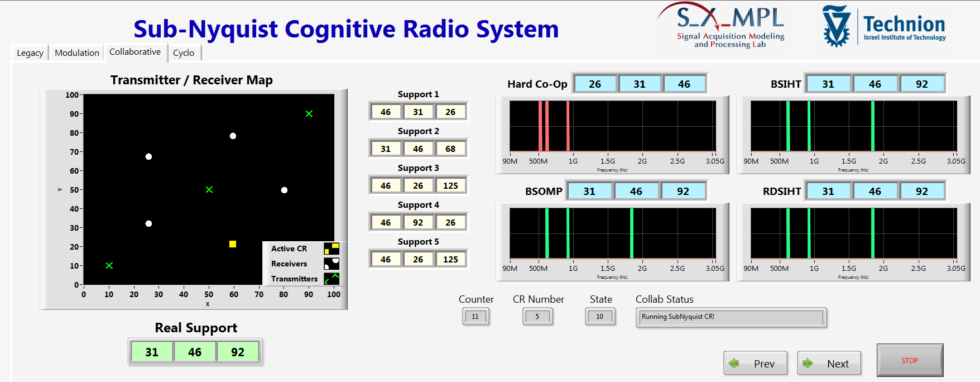
Task: Click Real Support value 31
Action: pyautogui.click(x=152, y=352)
